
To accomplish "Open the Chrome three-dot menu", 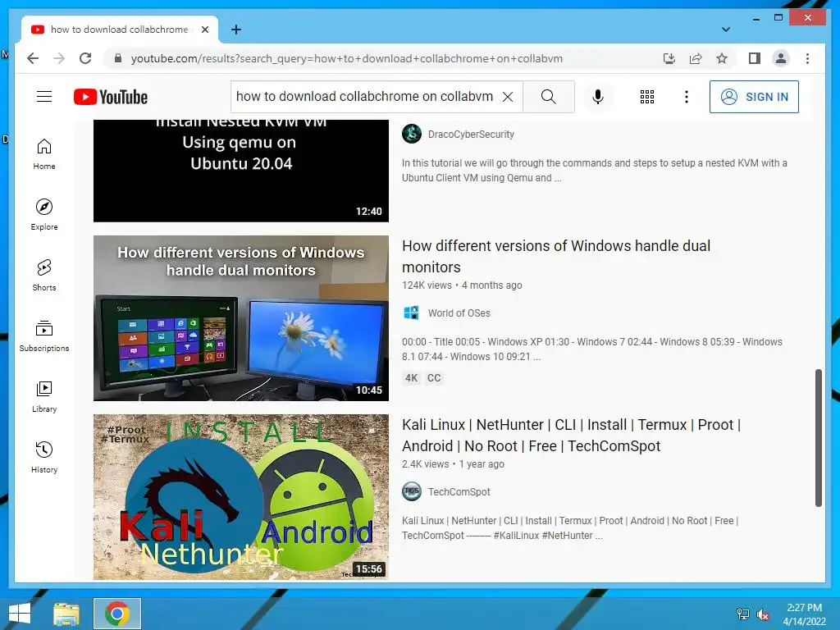I will coord(807,58).
